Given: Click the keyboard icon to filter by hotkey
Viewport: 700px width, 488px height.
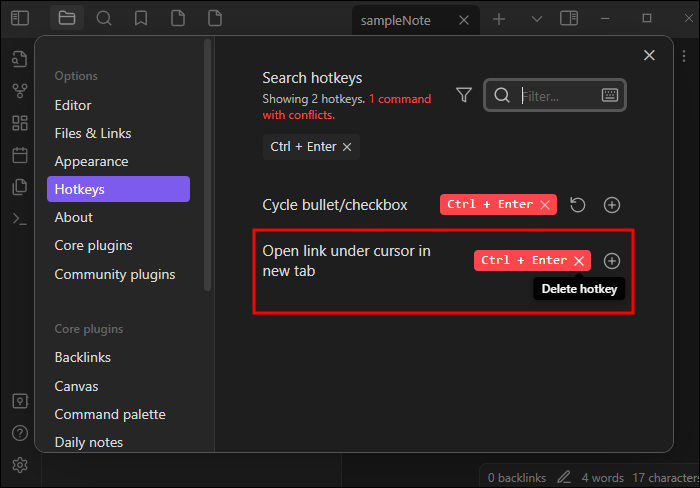Looking at the screenshot, I should coord(609,95).
